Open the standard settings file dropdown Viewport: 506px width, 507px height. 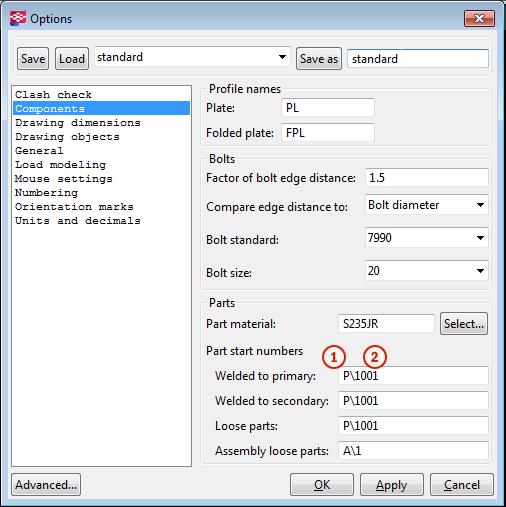(x=192, y=57)
